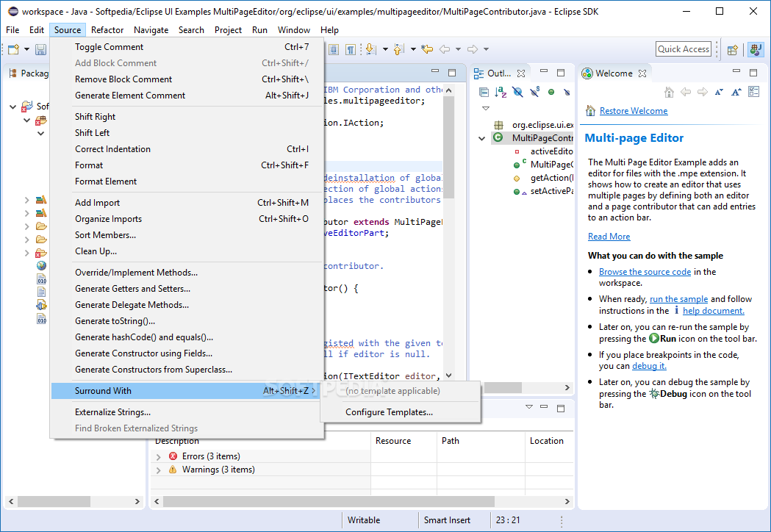The width and height of the screenshot is (771, 532).
Task: Select the getAction( method in Outline
Action: click(544, 178)
